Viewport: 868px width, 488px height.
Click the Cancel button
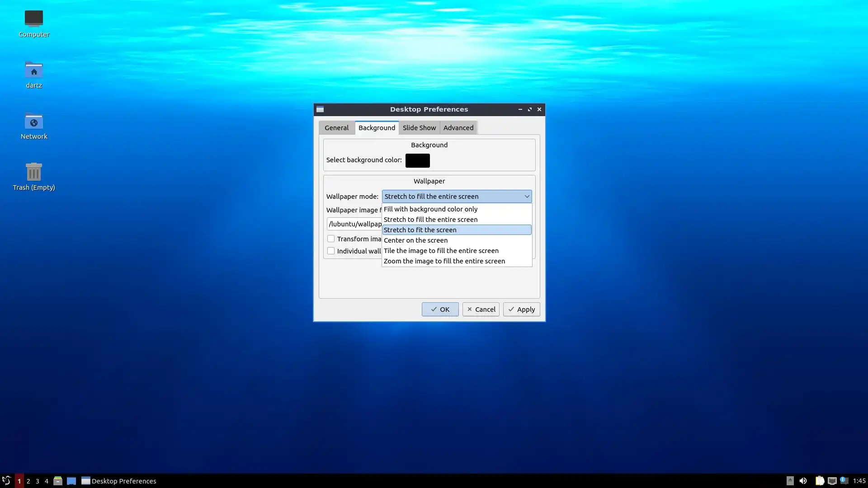coord(481,310)
